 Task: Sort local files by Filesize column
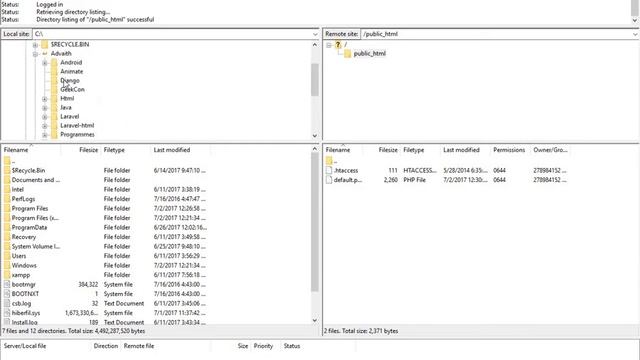[x=80, y=150]
